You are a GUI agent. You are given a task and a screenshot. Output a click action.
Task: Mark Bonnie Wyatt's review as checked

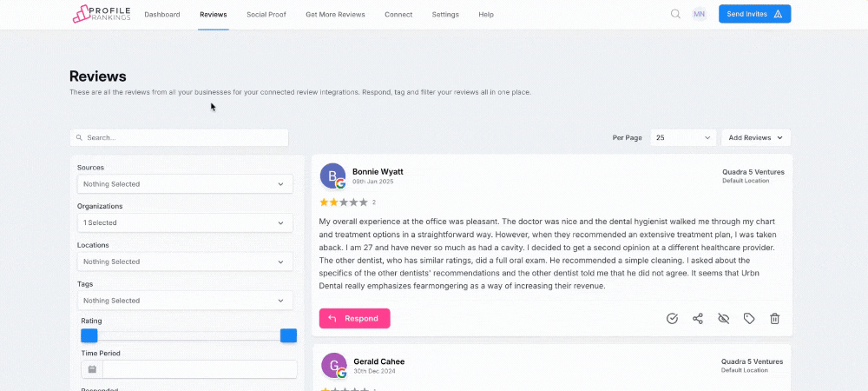(x=672, y=319)
